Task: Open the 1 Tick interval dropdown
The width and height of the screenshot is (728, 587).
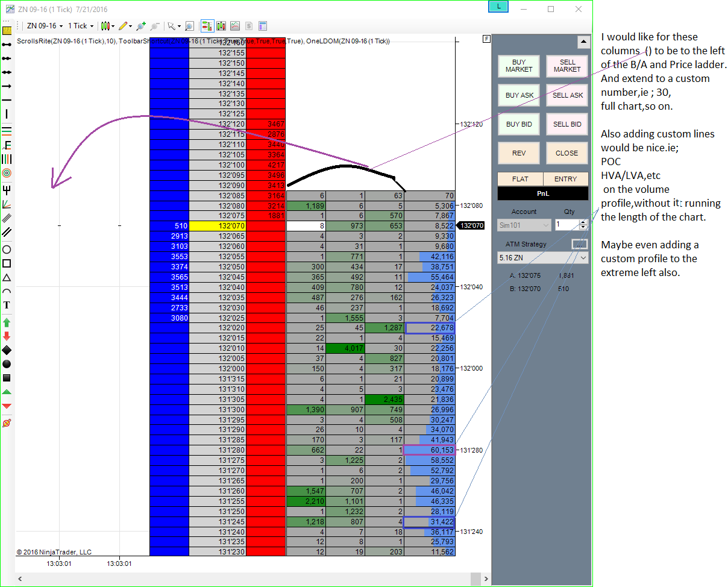Action: coord(81,26)
